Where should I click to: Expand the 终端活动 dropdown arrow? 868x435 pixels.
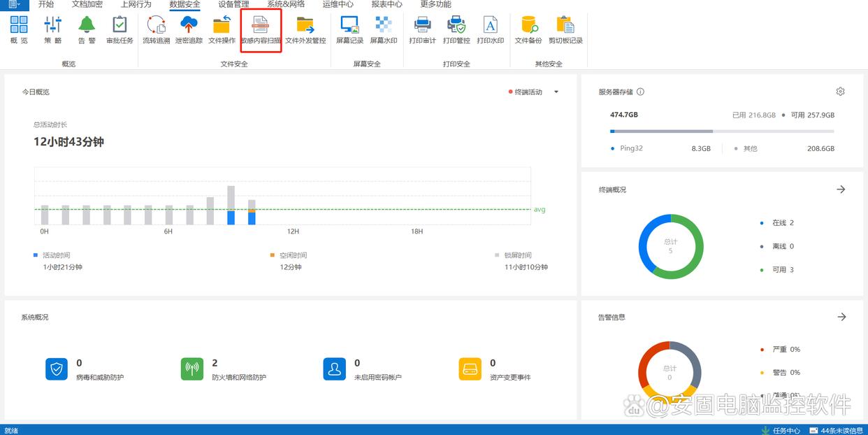pos(556,92)
